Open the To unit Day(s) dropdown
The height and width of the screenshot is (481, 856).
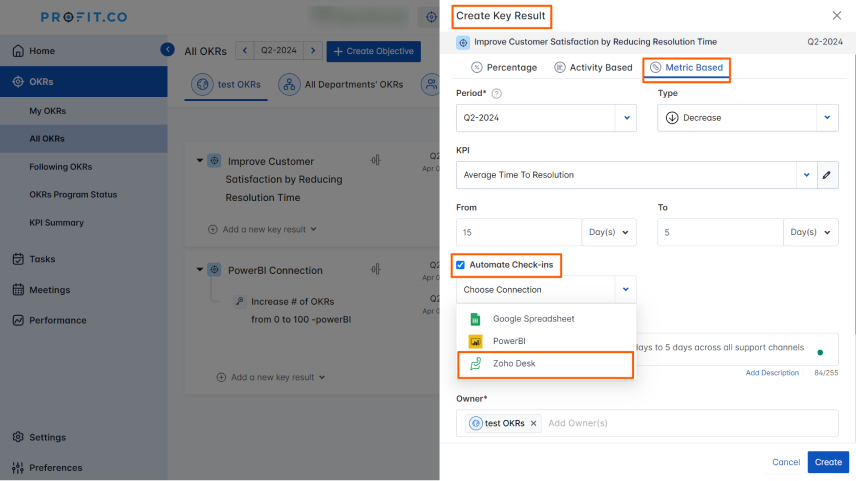coord(810,232)
